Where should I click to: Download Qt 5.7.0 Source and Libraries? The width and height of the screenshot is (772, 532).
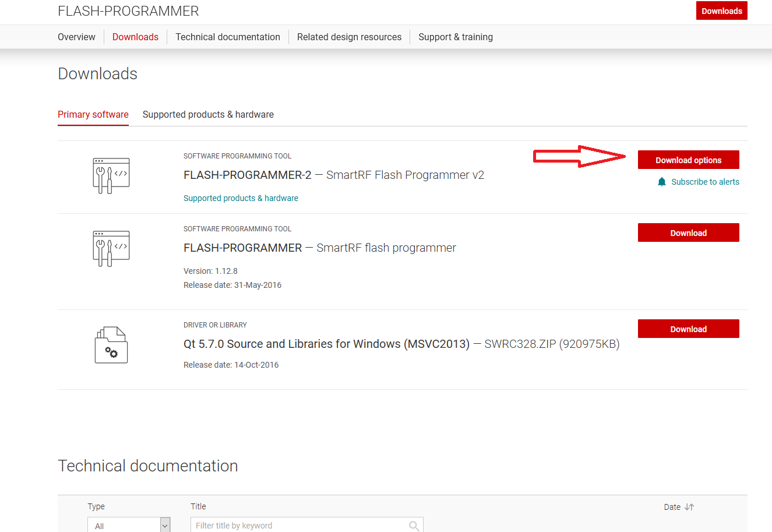click(689, 329)
